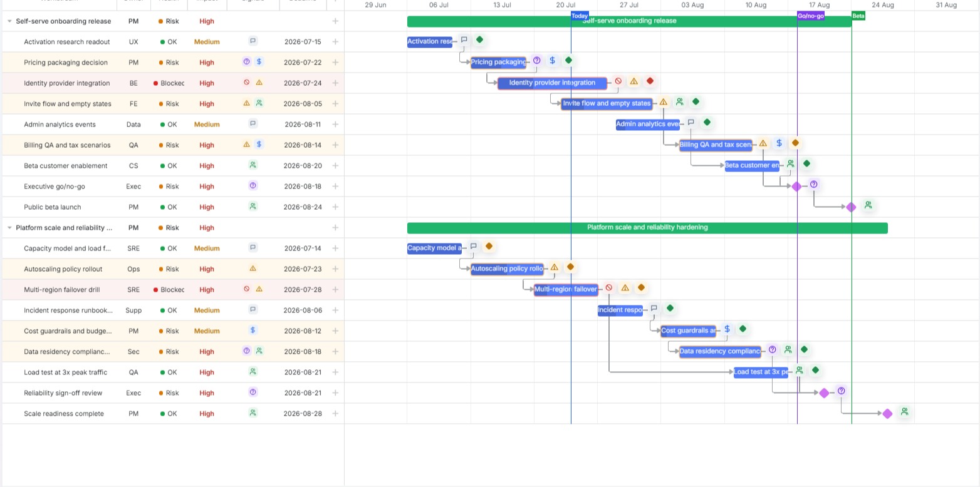Select the Executive go/no-go milestone diamond in the Gantt
Screen dimensions: 980x487
point(796,187)
